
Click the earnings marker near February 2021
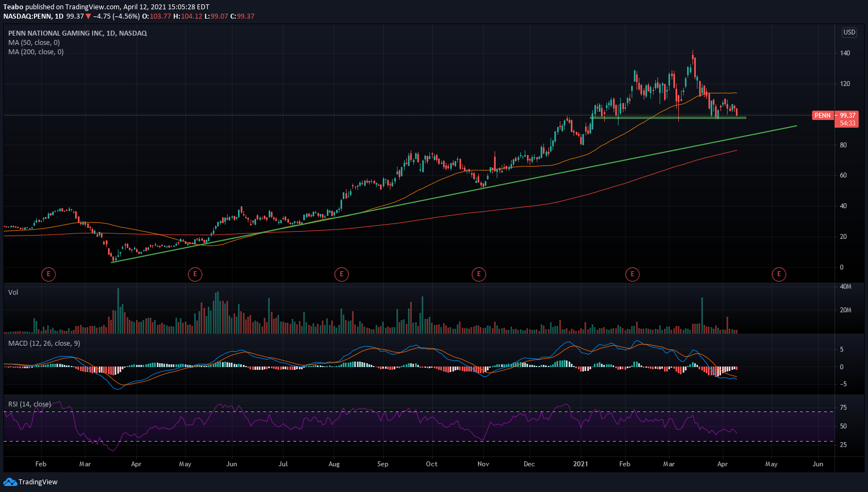tap(632, 274)
